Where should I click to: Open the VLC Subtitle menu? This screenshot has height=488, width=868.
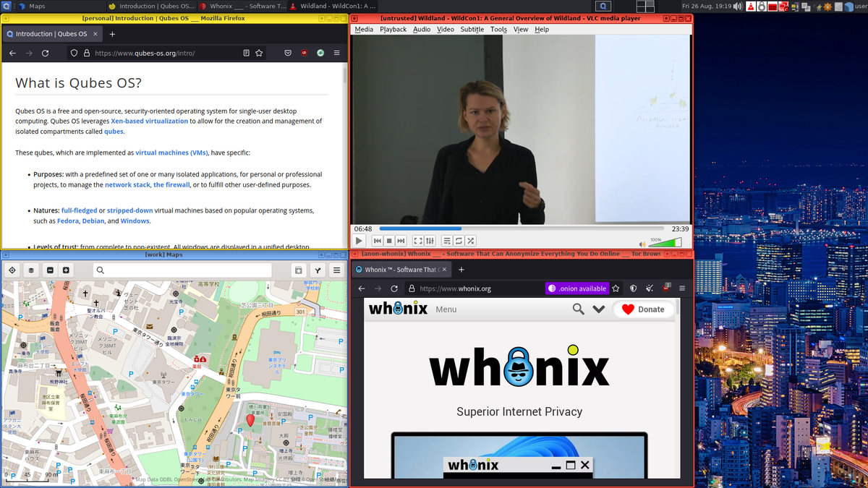pyautogui.click(x=472, y=30)
